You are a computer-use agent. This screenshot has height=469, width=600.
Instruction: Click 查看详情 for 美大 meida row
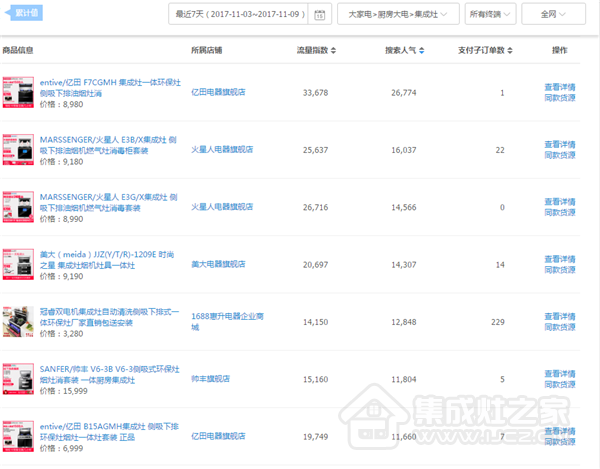coord(560,259)
